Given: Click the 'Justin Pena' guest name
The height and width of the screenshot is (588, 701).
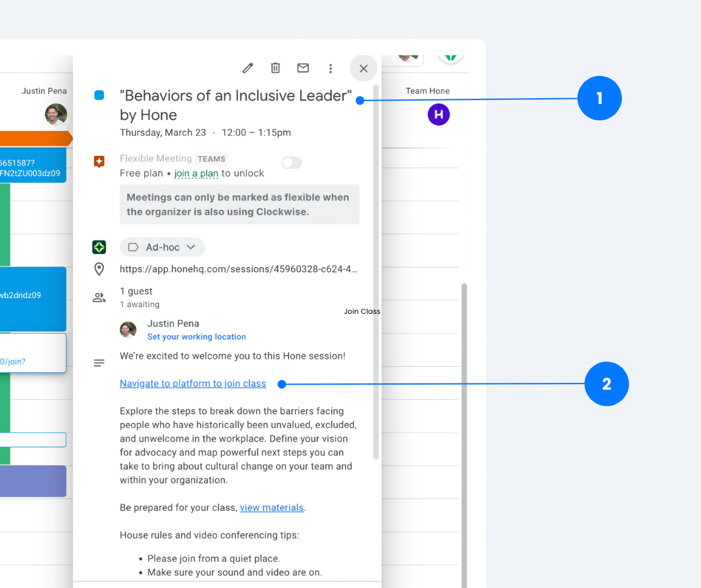Looking at the screenshot, I should coord(173,323).
